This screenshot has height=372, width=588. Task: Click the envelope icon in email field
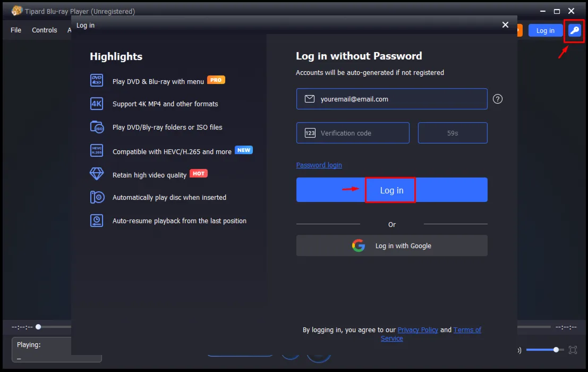click(x=309, y=99)
